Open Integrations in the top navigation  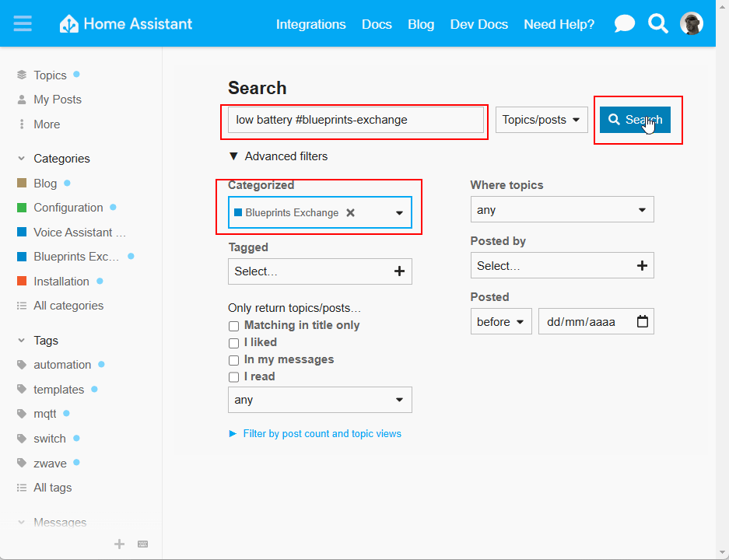pos(310,24)
